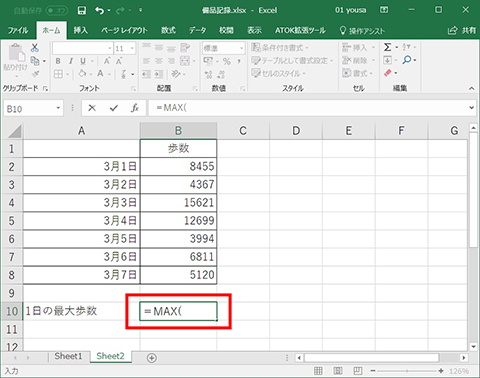Click the Copy icon
This screenshot has width=480, height=378.
tap(35, 61)
